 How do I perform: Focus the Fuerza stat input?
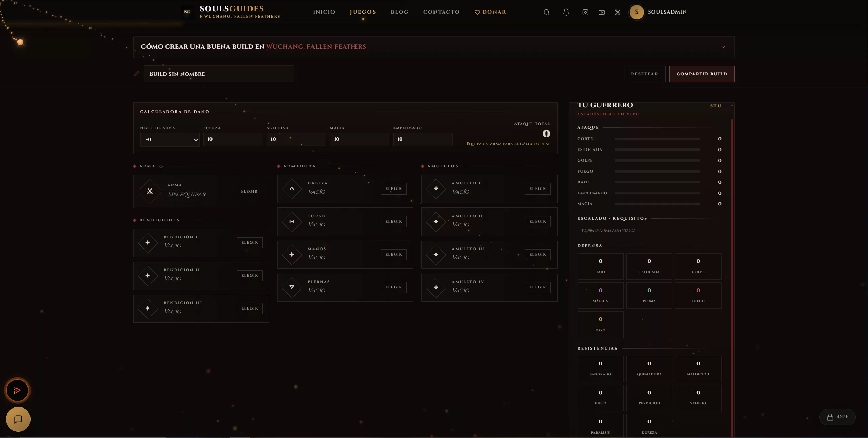click(x=233, y=139)
